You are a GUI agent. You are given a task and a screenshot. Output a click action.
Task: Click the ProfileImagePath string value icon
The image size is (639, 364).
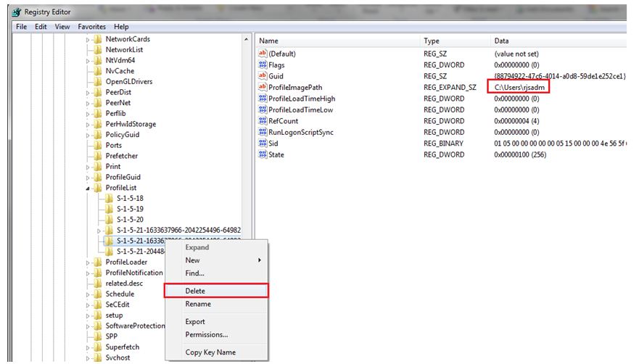pos(263,87)
